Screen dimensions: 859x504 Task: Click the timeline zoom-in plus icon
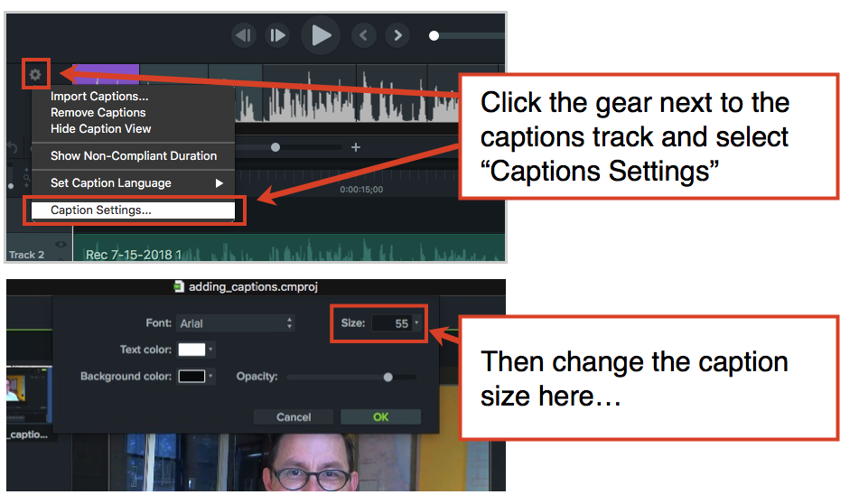tap(356, 147)
